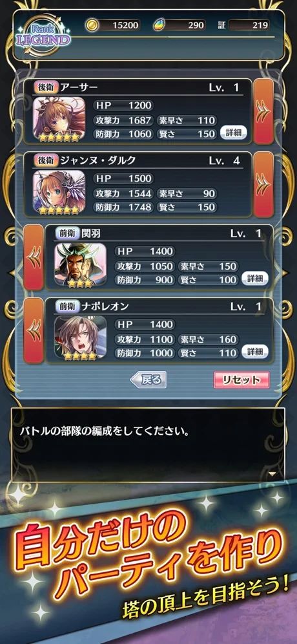
Task: Open 詳細 details for 関羽
Action: (255, 279)
